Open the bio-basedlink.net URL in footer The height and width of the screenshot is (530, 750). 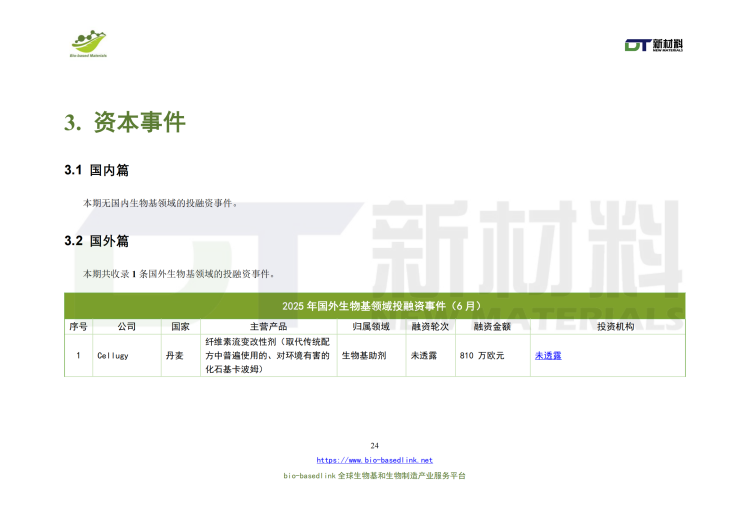pyautogui.click(x=374, y=460)
